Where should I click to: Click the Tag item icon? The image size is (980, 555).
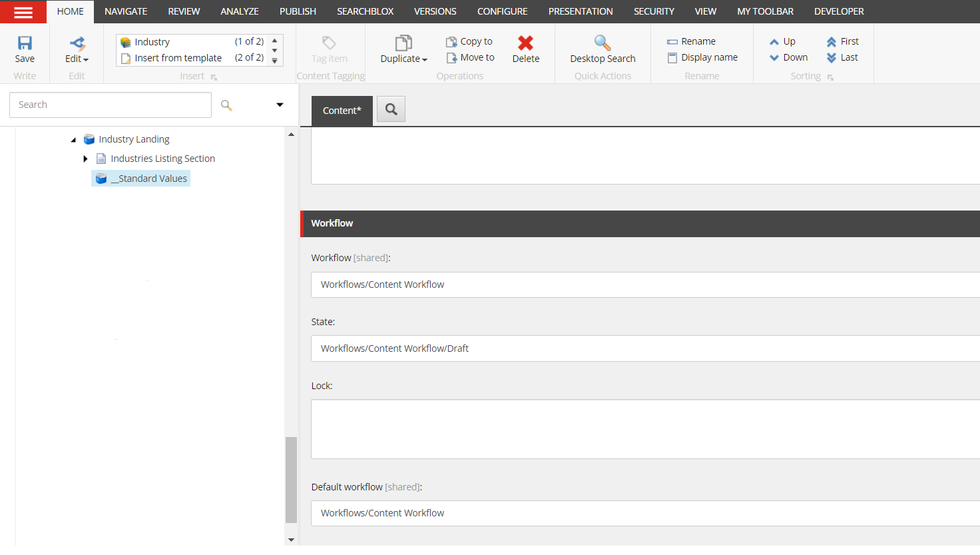[x=329, y=43]
